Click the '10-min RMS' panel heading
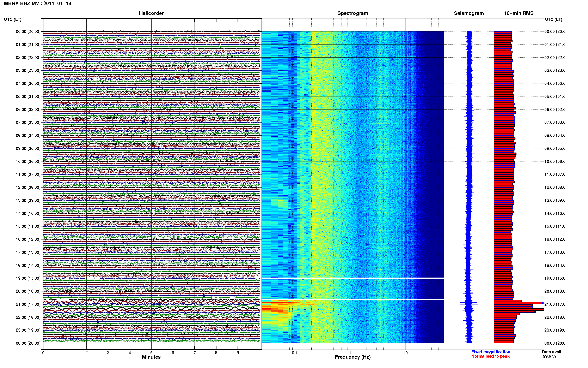Screen dimensions: 588x368 519,13
